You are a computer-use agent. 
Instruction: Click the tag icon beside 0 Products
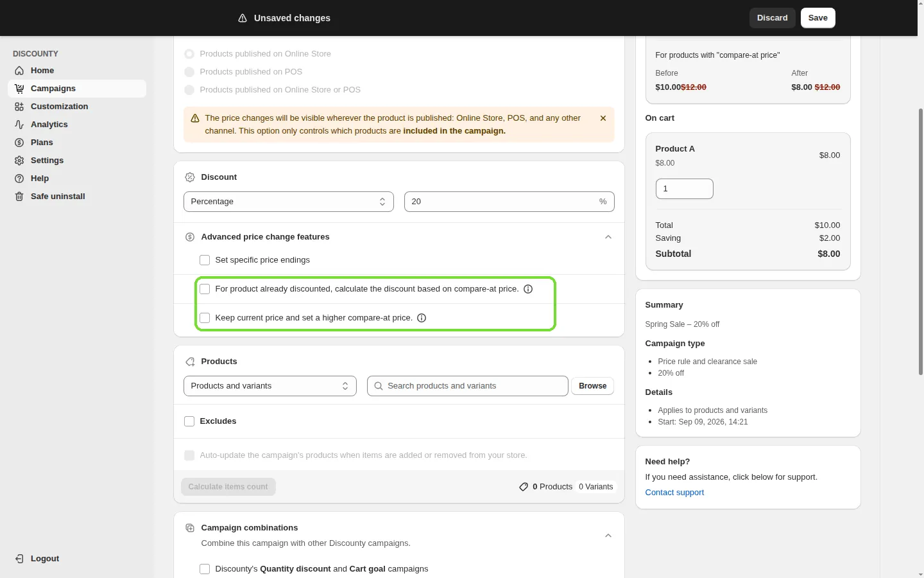point(524,487)
